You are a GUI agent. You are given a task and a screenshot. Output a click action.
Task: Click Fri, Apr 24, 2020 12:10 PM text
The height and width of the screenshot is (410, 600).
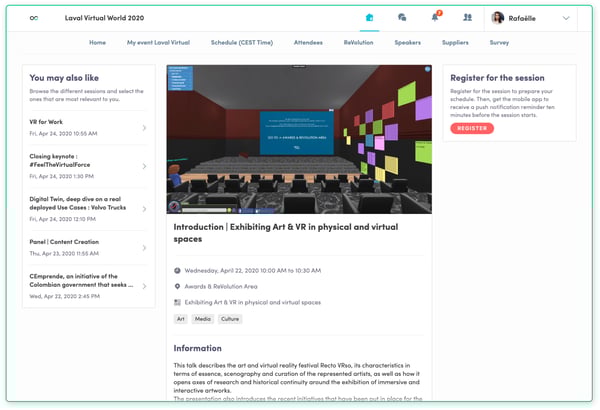pos(63,219)
